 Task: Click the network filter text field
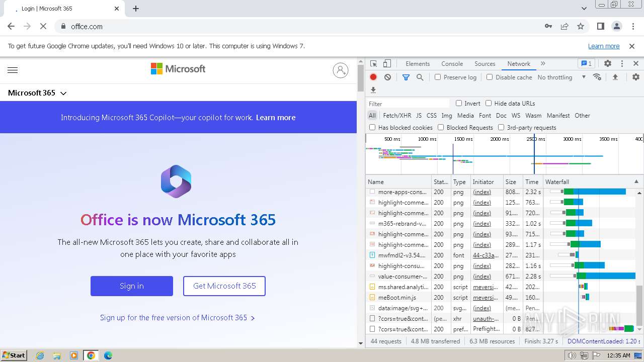[409, 104]
